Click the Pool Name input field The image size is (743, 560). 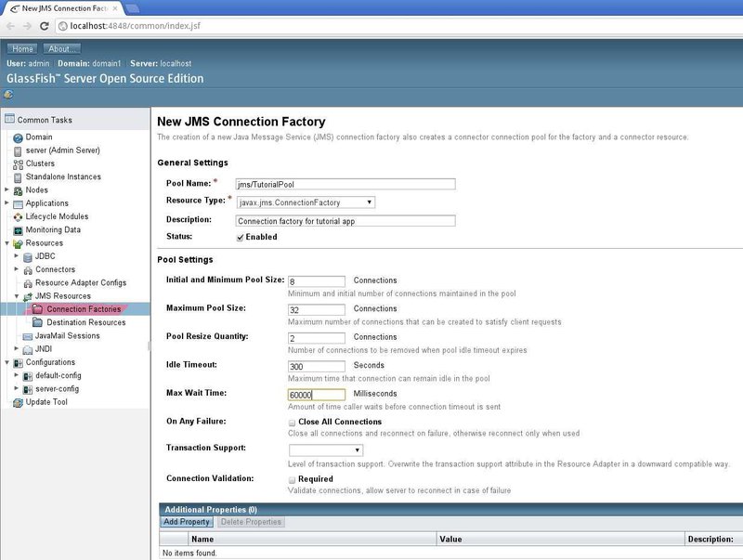(x=345, y=184)
